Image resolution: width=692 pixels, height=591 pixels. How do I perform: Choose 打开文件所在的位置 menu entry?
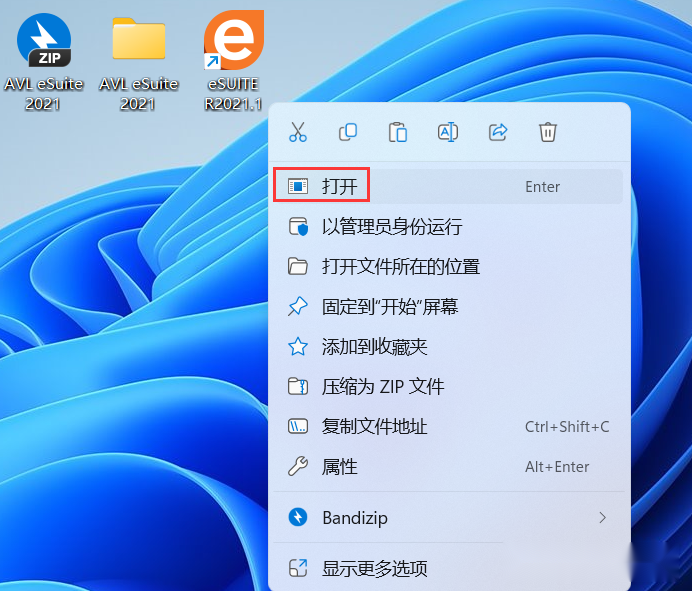tap(448, 267)
